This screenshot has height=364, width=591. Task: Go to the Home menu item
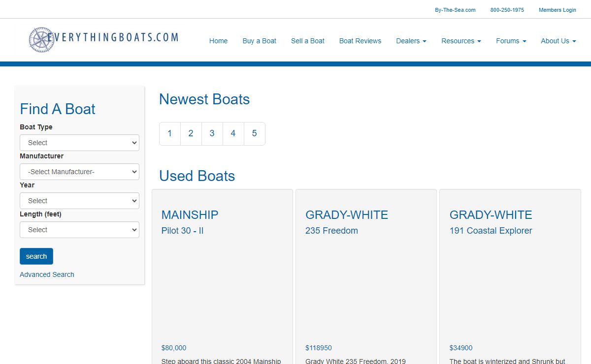(x=218, y=41)
